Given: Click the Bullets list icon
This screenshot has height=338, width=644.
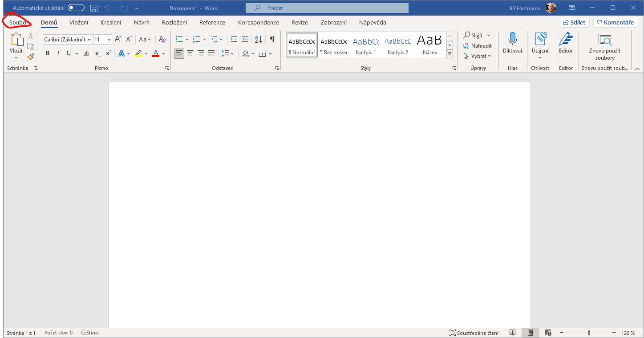Looking at the screenshot, I should 179,39.
